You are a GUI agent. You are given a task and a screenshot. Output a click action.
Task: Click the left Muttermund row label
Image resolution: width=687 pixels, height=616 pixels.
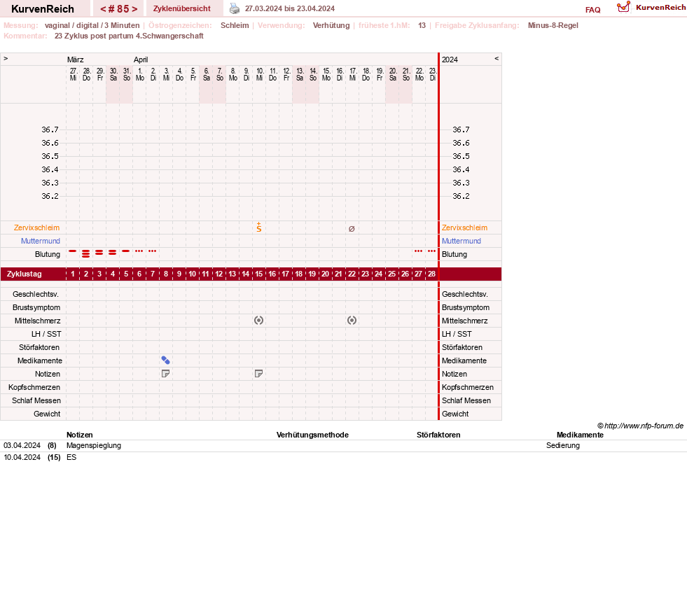point(41,241)
